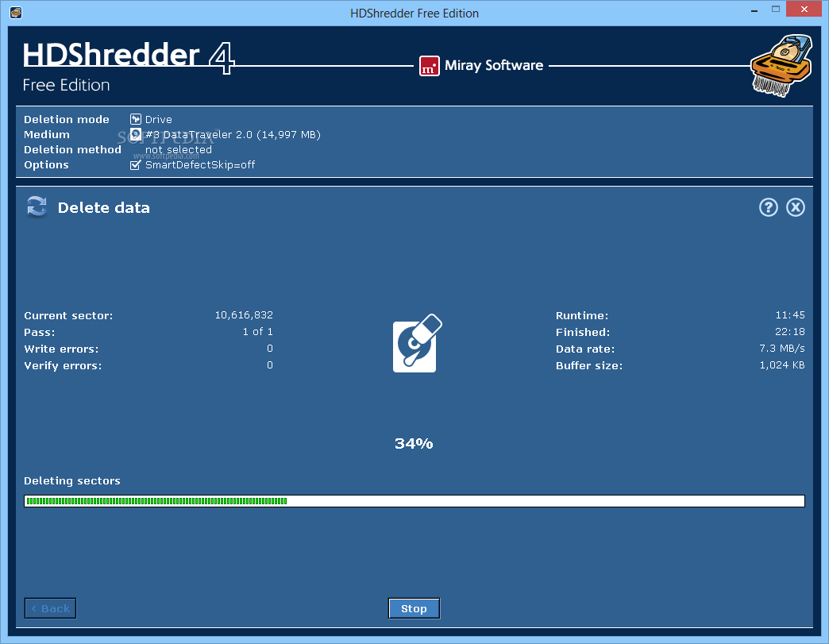Click the HDShredder shredder mascot icon

781,66
